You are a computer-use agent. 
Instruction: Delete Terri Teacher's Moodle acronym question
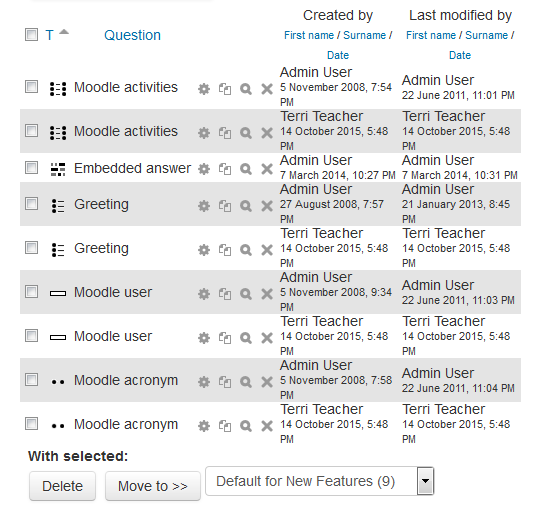tap(267, 426)
